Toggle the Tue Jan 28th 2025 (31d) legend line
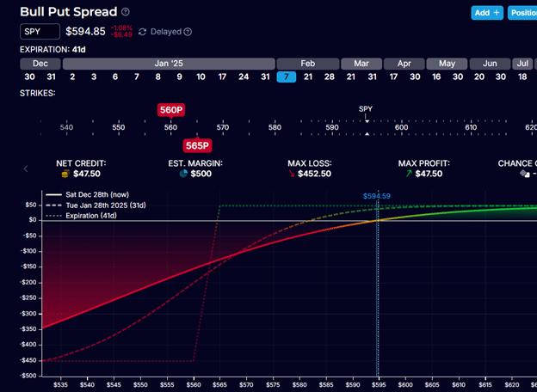This screenshot has height=392, width=537. coord(96,205)
